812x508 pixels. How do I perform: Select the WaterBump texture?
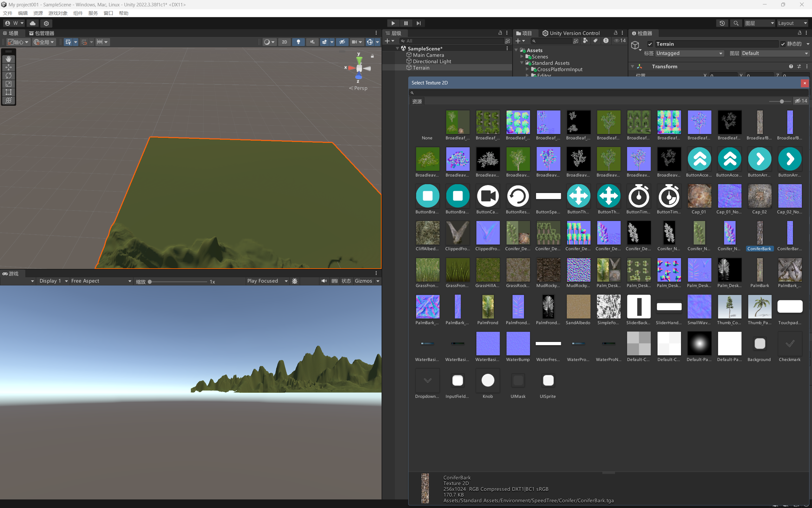click(518, 347)
